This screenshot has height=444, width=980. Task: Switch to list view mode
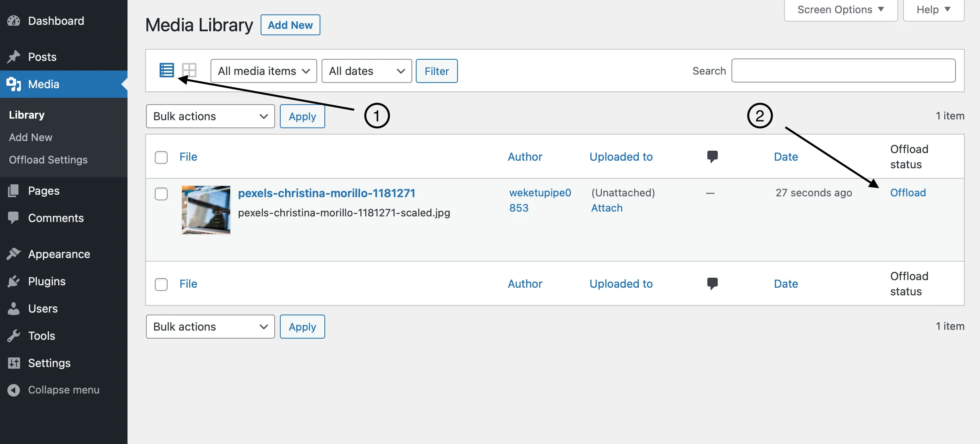tap(166, 70)
